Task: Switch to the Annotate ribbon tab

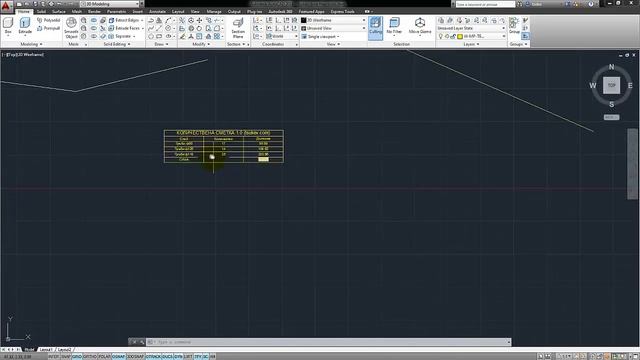Action: coord(157,11)
